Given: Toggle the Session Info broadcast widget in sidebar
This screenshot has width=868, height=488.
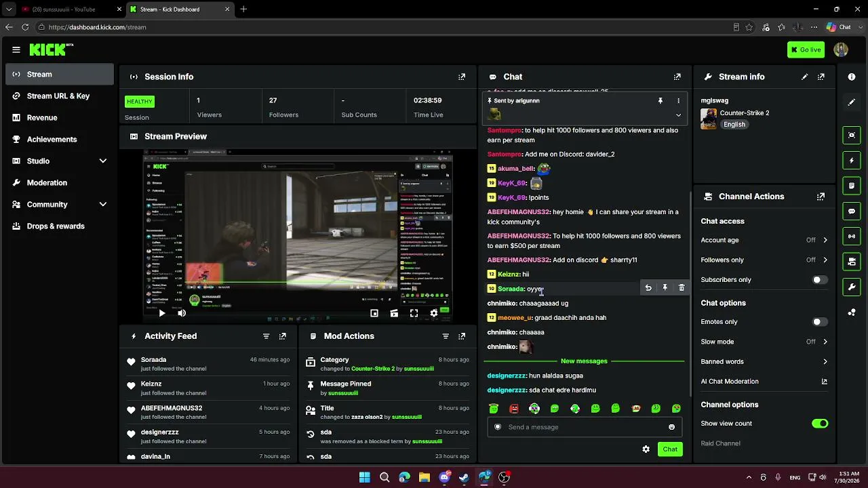Looking at the screenshot, I should (852, 236).
